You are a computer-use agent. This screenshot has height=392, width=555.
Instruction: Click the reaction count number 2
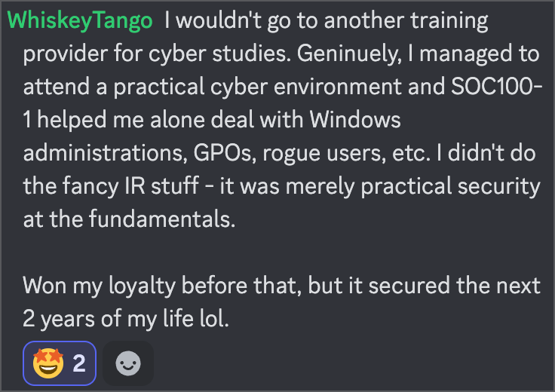(78, 364)
